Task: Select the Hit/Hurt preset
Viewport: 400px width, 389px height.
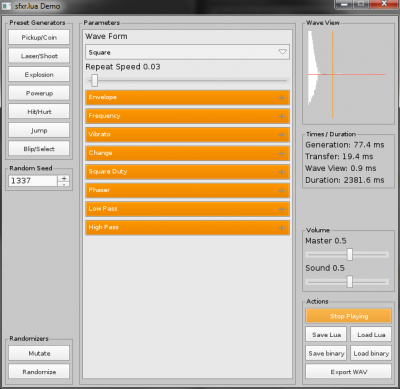Action: tap(39, 112)
